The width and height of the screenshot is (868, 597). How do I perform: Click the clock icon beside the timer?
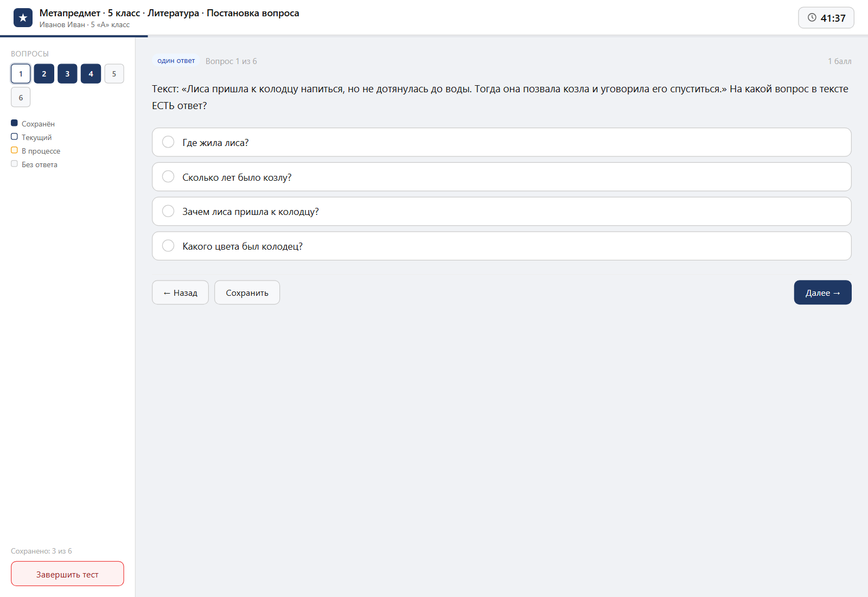pyautogui.click(x=812, y=17)
